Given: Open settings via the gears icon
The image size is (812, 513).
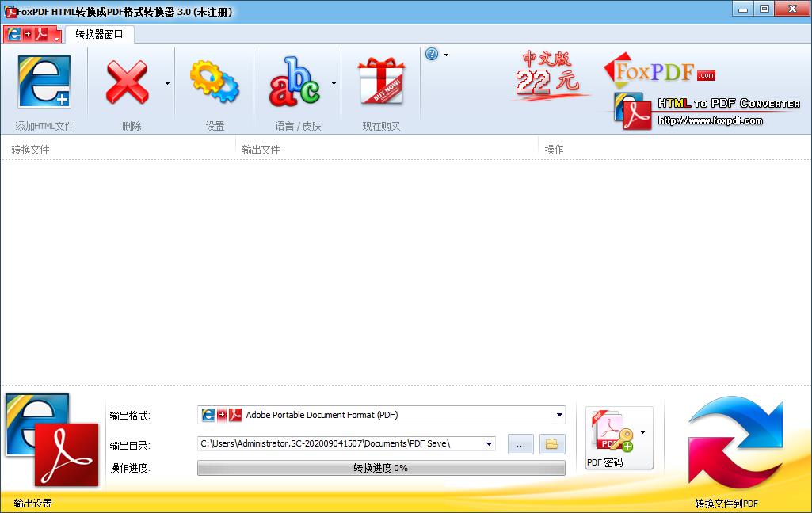Looking at the screenshot, I should coord(215,82).
